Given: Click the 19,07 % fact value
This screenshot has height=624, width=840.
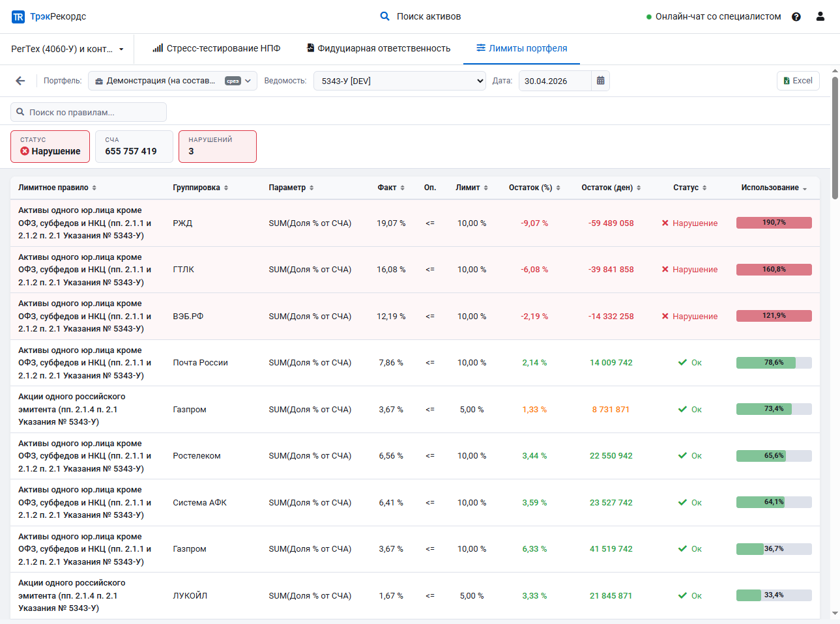Looking at the screenshot, I should click(391, 223).
